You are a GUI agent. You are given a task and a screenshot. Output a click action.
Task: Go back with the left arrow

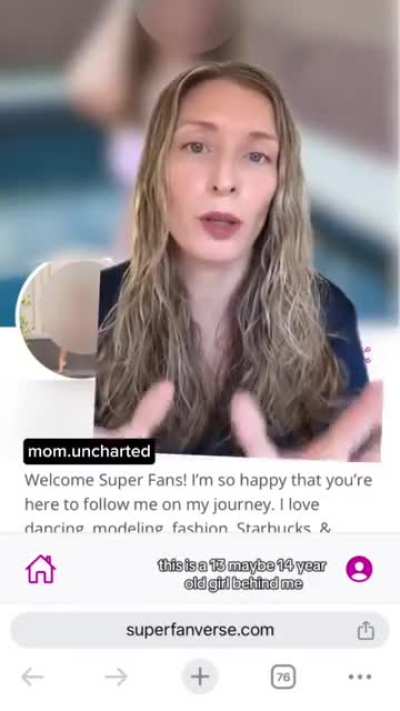click(33, 677)
